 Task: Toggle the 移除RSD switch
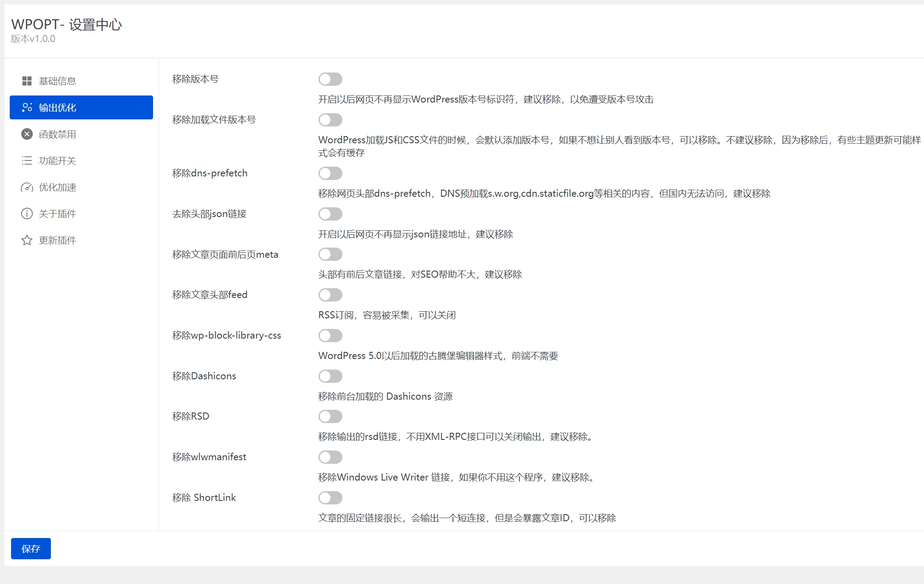330,416
